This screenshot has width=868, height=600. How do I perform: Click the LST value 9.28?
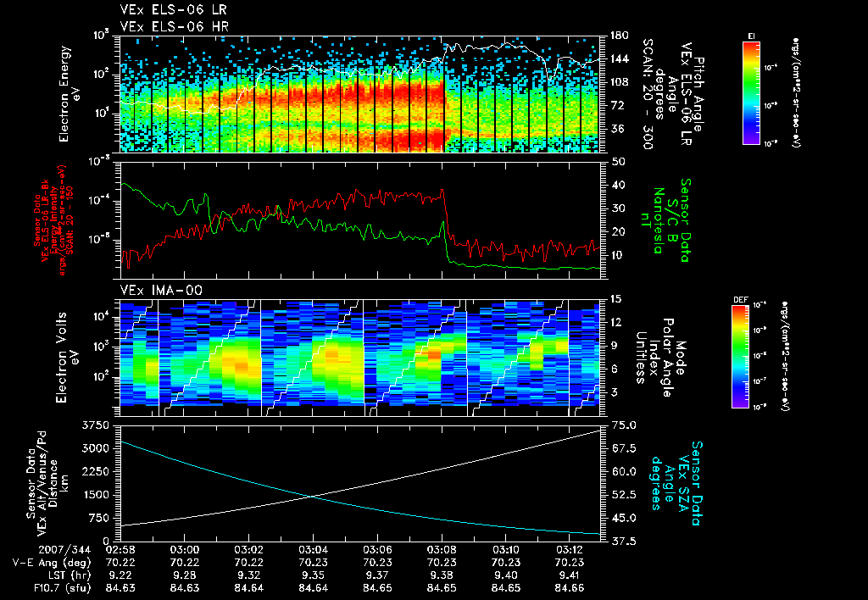[184, 575]
